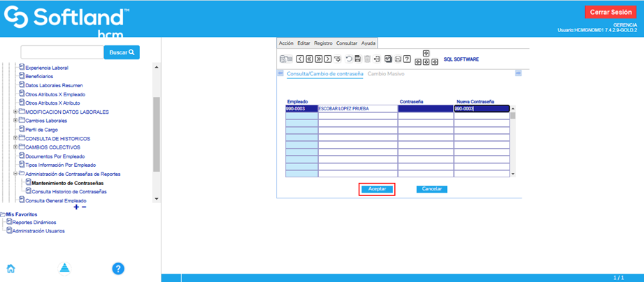Screen dimensions: 644x282
Task: Open the Consultar menu
Action: [x=347, y=43]
